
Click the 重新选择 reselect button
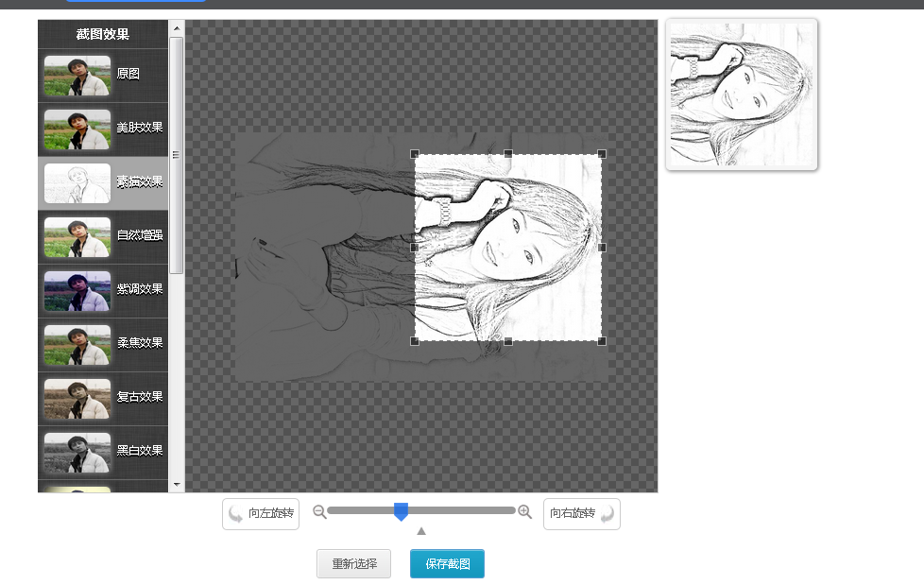coord(353,564)
